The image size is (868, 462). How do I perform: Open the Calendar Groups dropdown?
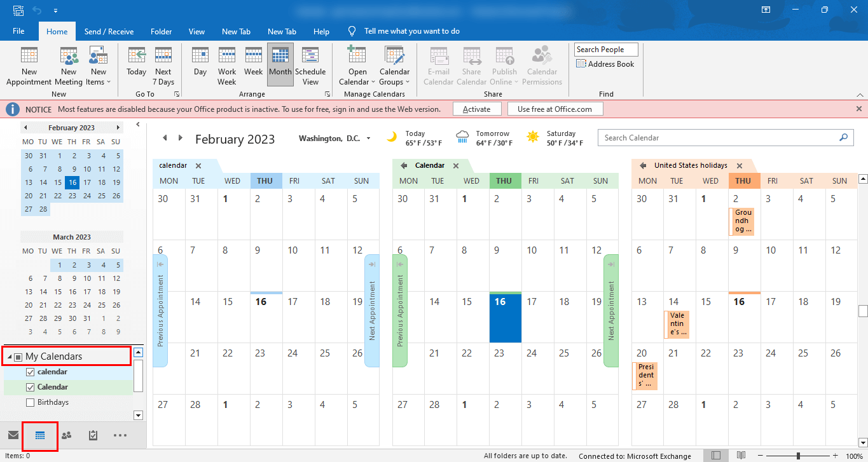coord(394,66)
